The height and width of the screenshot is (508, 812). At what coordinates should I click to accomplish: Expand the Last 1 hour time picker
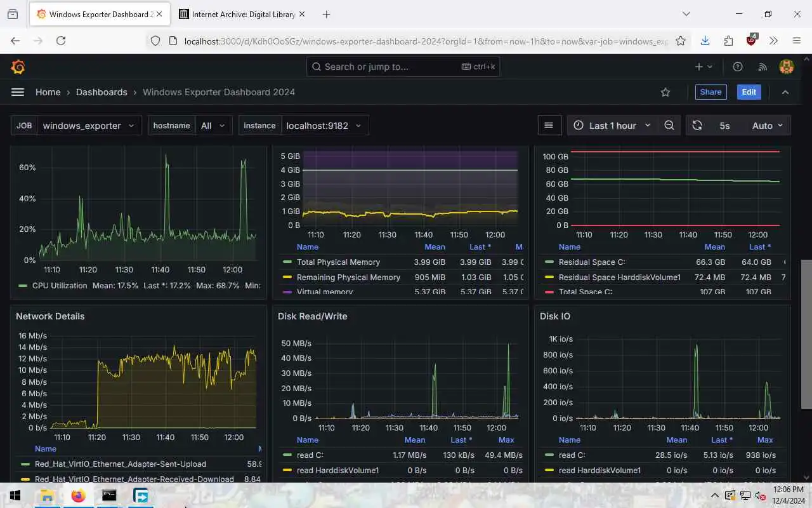pyautogui.click(x=612, y=126)
